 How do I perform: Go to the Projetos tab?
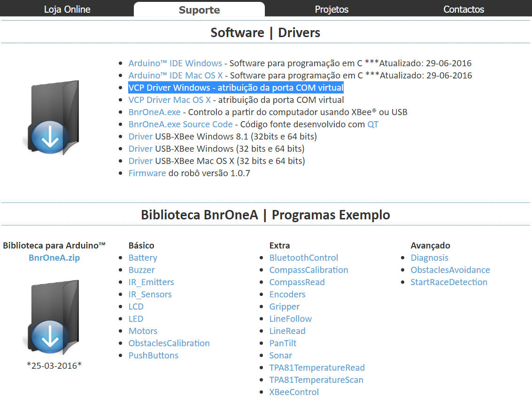point(332,9)
